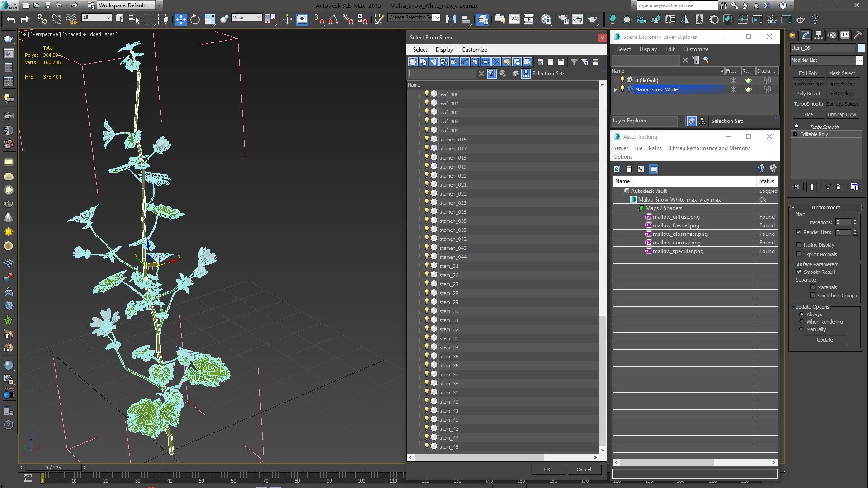
Task: Open the Create command panel tab
Action: point(792,35)
